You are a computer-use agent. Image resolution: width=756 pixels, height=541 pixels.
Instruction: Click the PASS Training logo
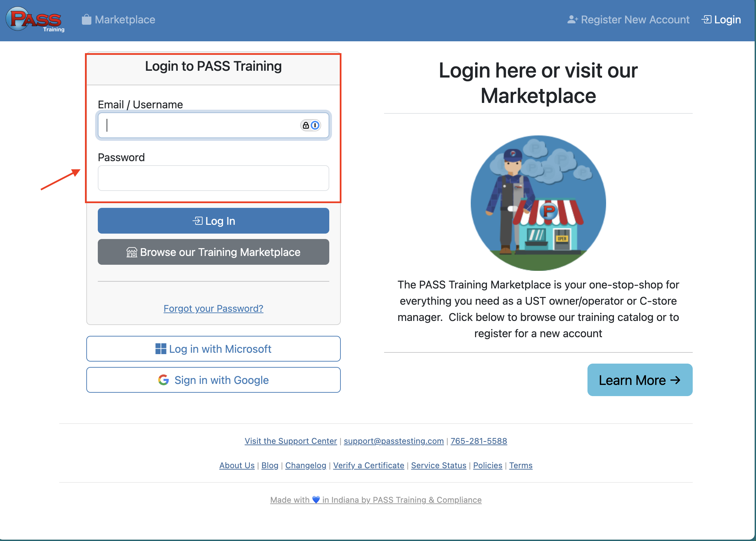point(36,20)
